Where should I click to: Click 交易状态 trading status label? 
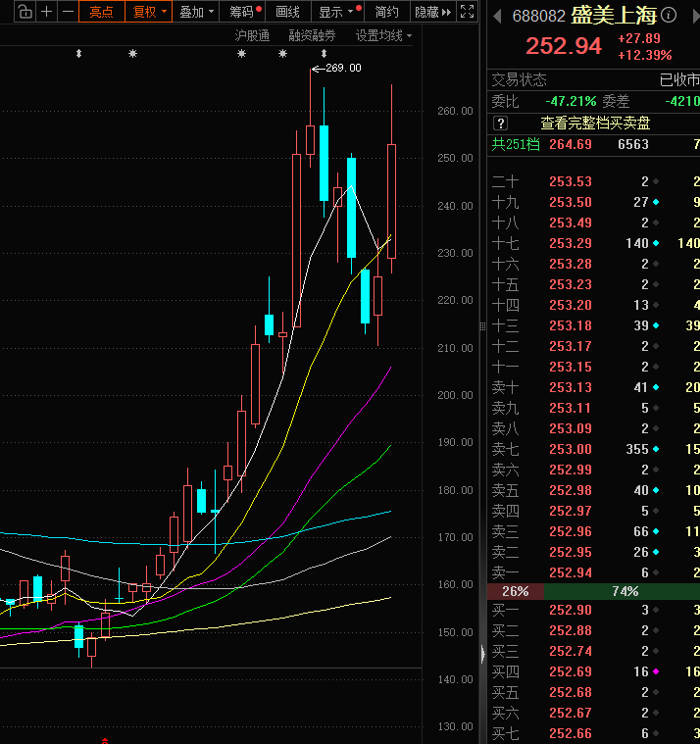520,79
